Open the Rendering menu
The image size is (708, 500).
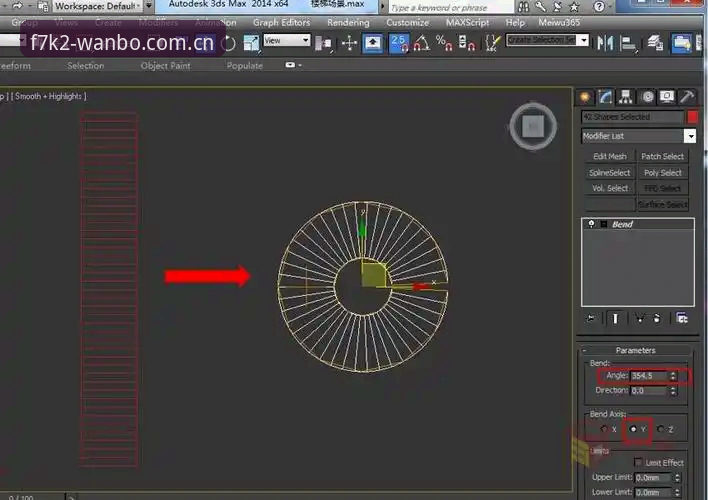click(x=348, y=22)
